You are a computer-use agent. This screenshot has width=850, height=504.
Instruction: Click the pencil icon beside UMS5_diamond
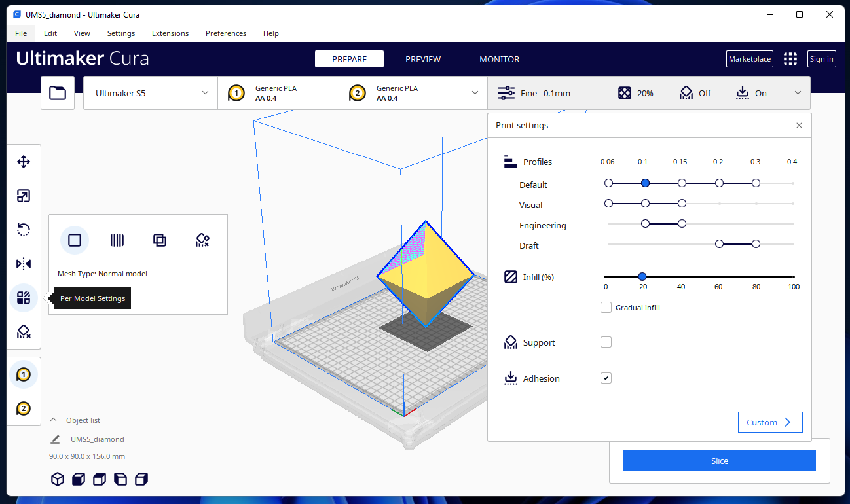[x=56, y=439]
